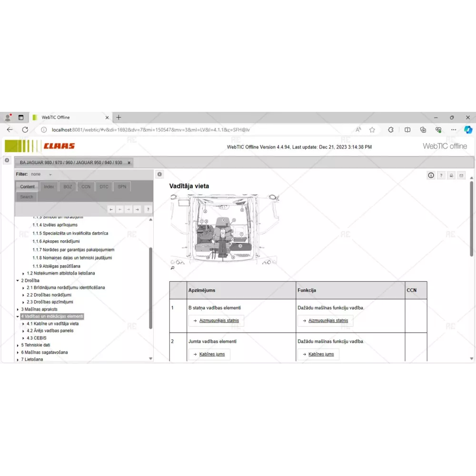Collapse the left navigation panel

click(x=160, y=174)
